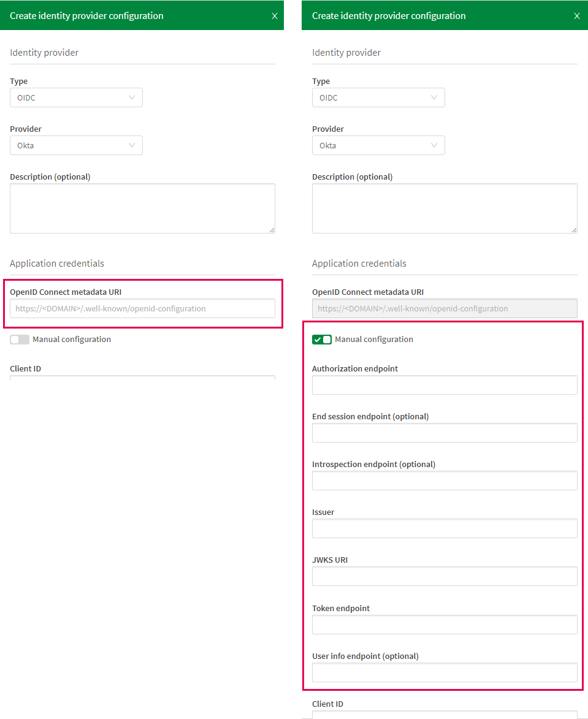588x719 pixels.
Task: Expand the Type dropdown in the right dialog
Action: (x=378, y=97)
